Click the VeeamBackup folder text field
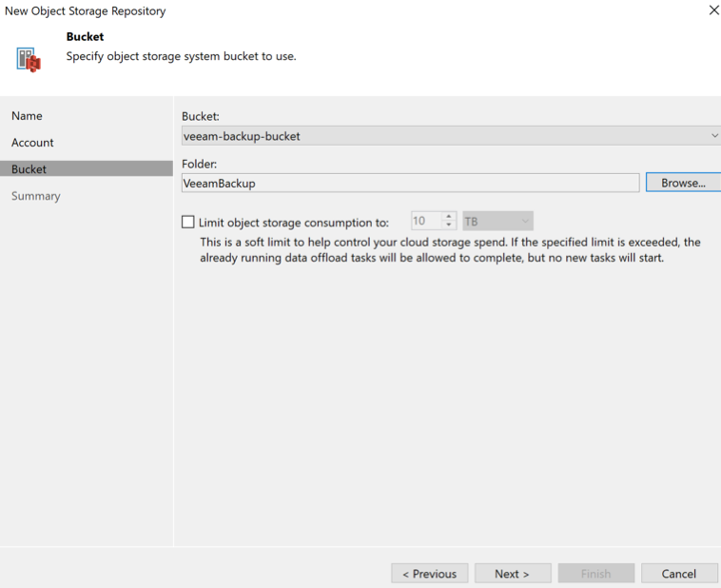 click(409, 183)
